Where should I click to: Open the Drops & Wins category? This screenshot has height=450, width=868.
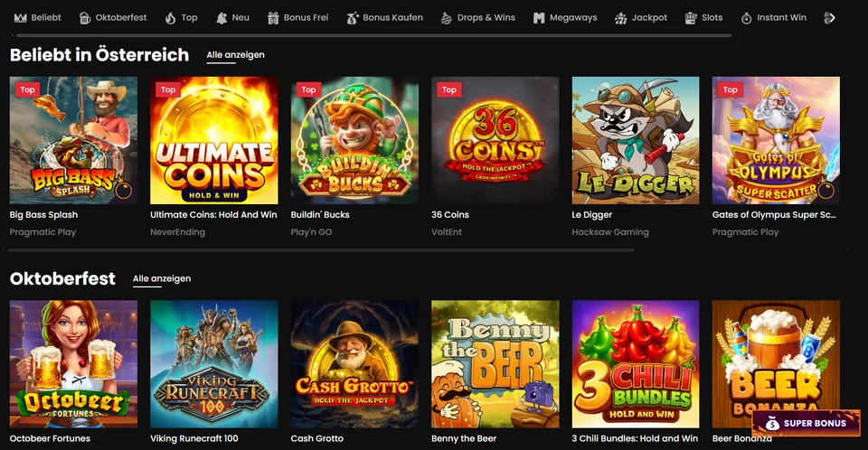(477, 18)
